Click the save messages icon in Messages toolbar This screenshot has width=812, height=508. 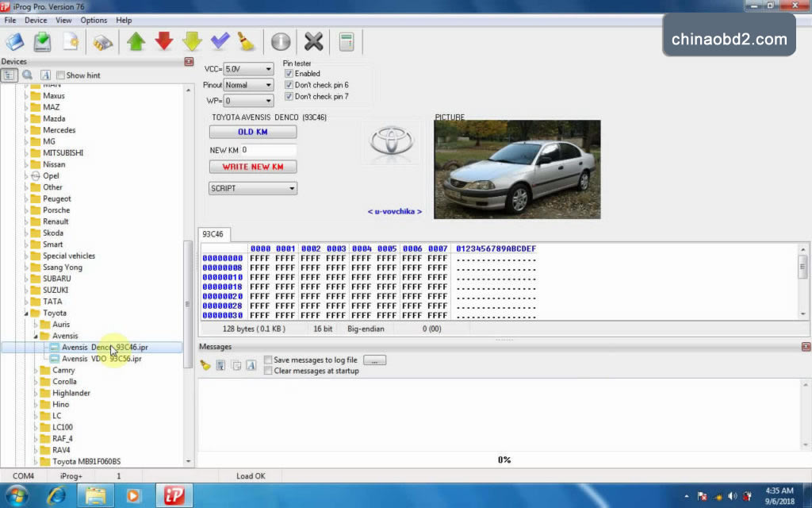click(220, 365)
